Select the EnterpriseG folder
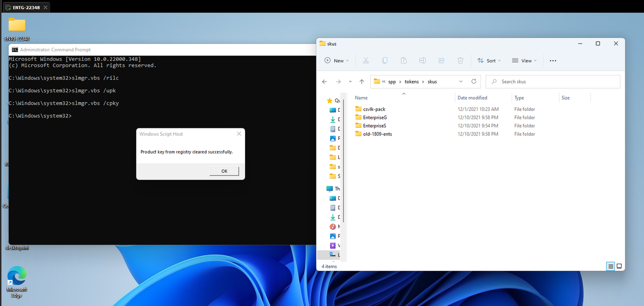The height and width of the screenshot is (306, 644). coord(375,117)
